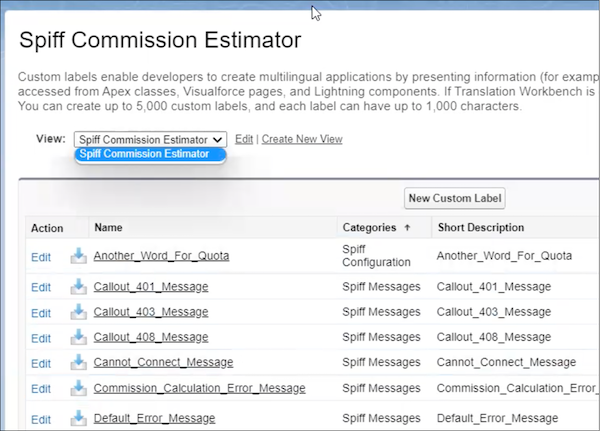The width and height of the screenshot is (600, 431).
Task: Select Spiff Commission Estimator option in dropdown list
Action: pos(150,154)
